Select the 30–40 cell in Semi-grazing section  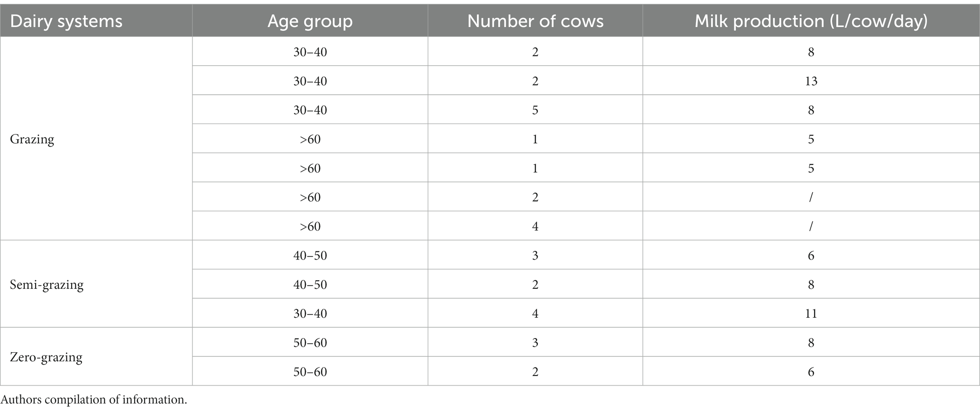coord(310,313)
